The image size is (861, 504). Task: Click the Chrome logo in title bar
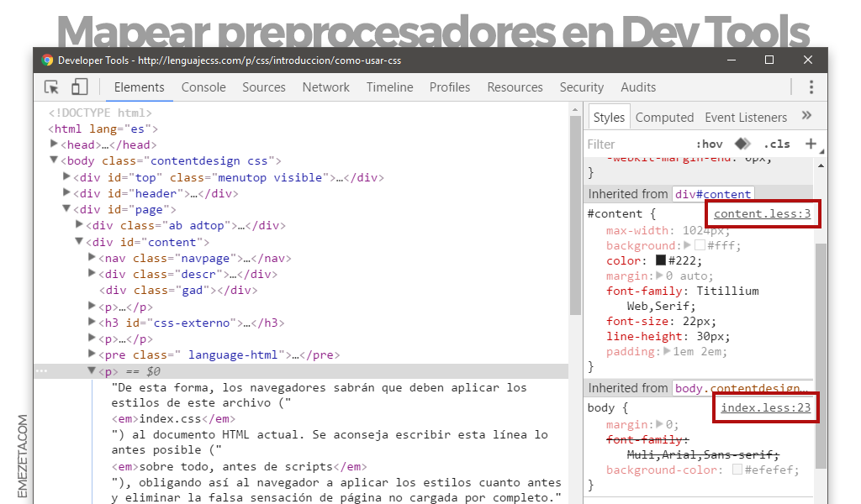[47, 60]
